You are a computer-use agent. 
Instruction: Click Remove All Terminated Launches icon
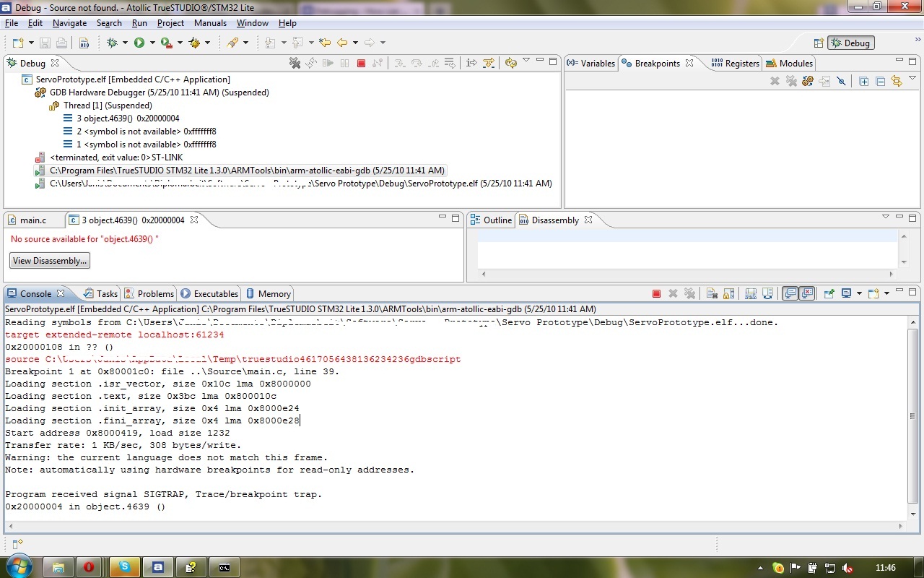point(295,63)
